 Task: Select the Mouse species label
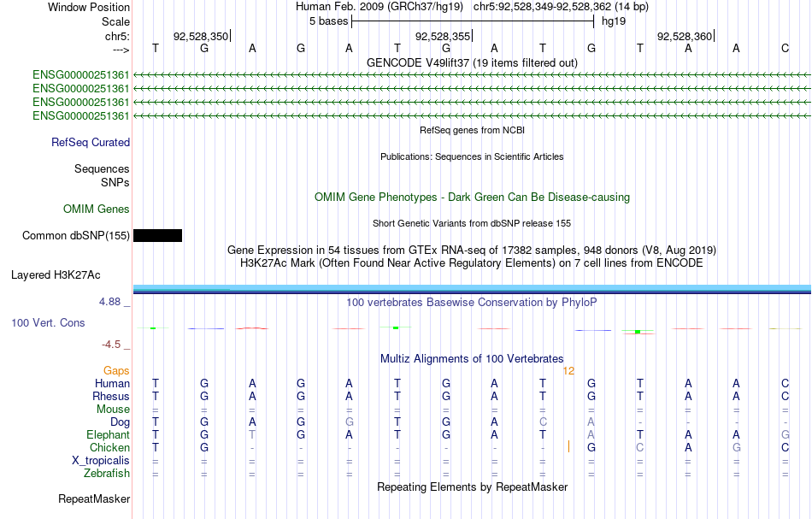[x=113, y=410]
